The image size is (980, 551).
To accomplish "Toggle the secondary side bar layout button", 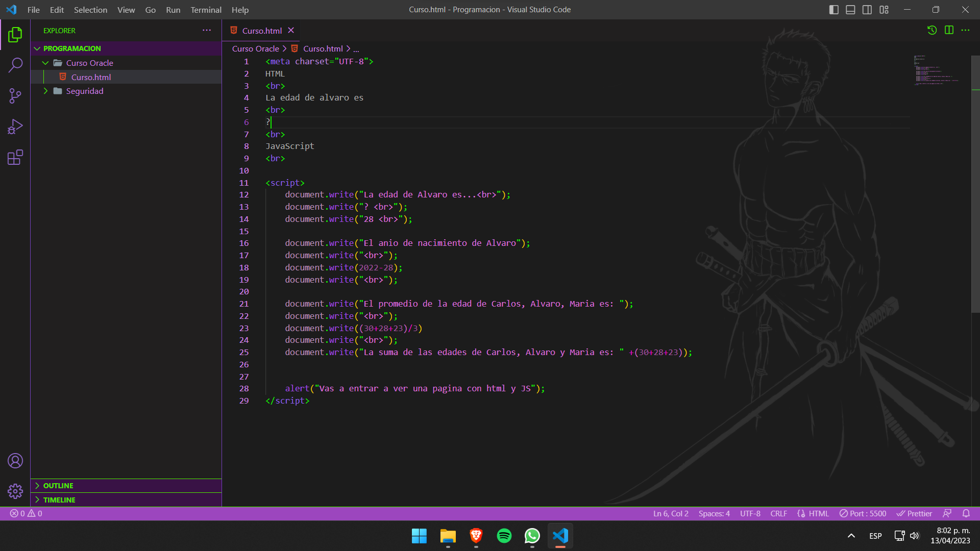I will pyautogui.click(x=867, y=10).
